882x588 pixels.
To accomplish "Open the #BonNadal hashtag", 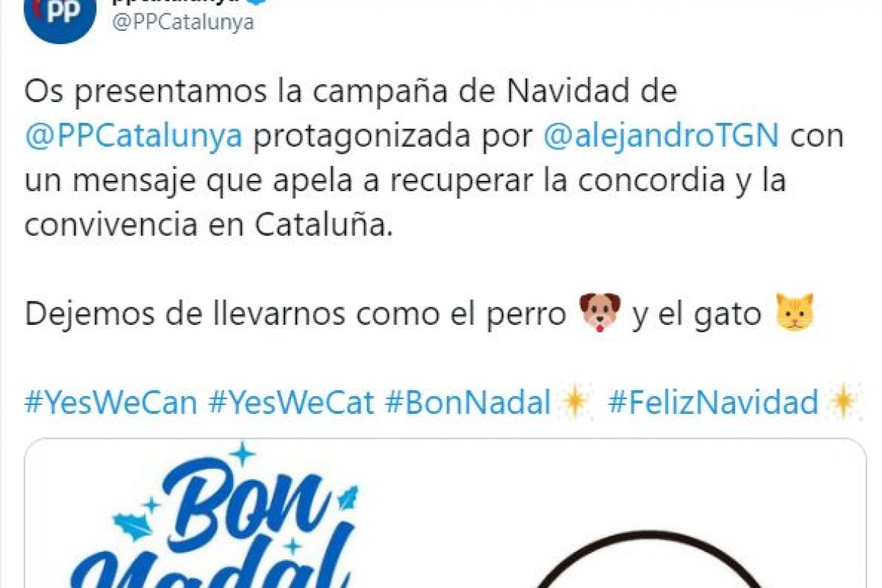I will point(468,403).
